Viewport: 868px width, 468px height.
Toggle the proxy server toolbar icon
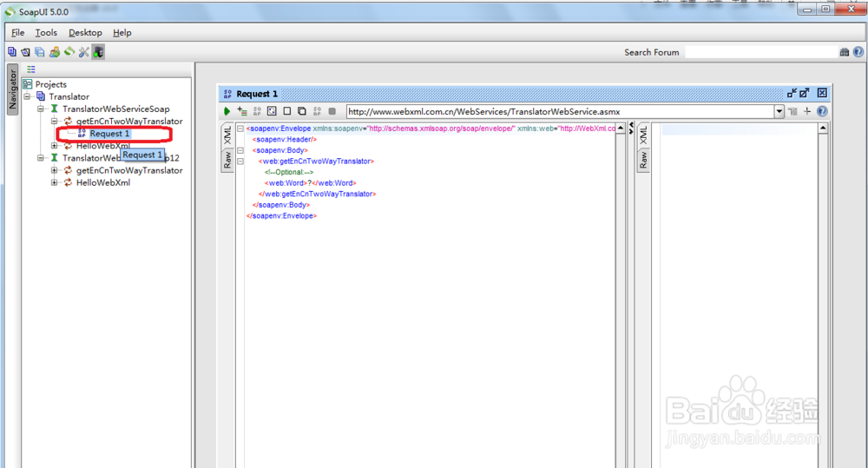pos(99,52)
